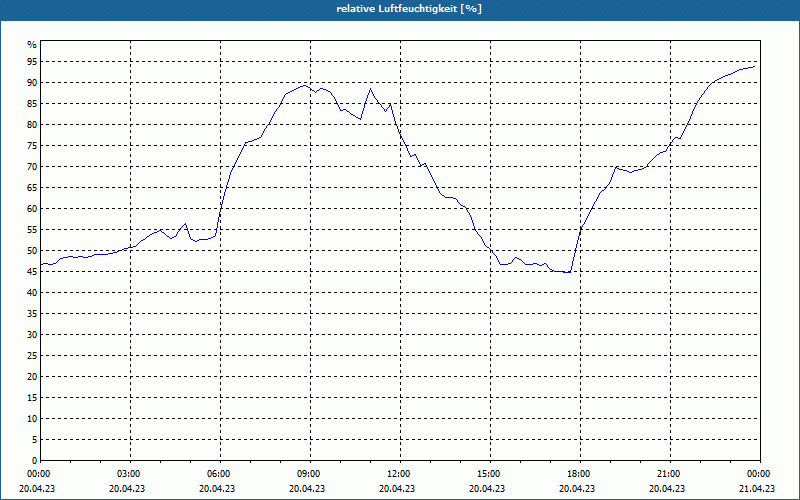Click the 21:00 time label
The height and width of the screenshot is (500, 800).
(670, 474)
